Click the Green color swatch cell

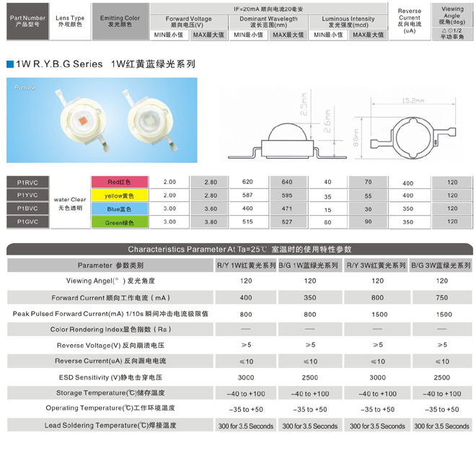119,223
